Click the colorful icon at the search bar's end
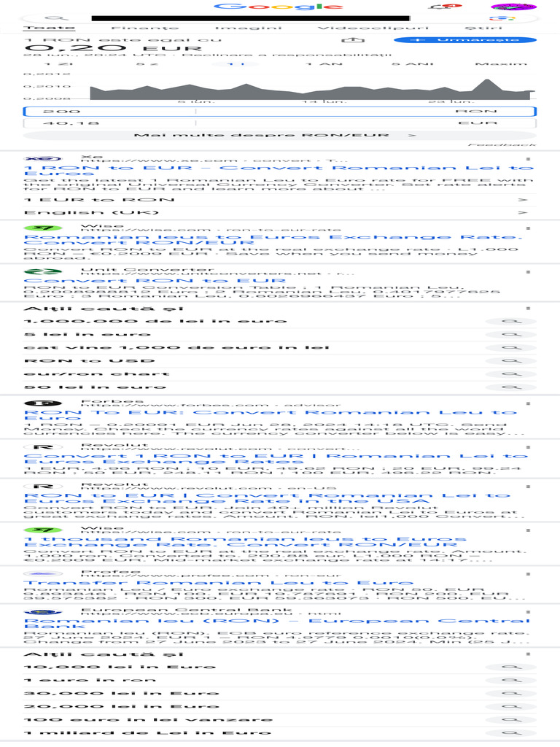The height and width of the screenshot is (747, 560). pos(503,18)
